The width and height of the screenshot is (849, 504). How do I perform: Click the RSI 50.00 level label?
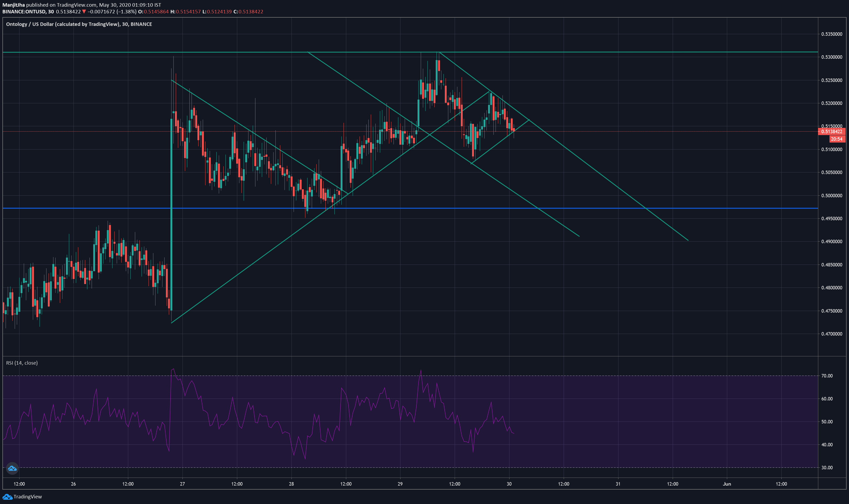pyautogui.click(x=827, y=422)
